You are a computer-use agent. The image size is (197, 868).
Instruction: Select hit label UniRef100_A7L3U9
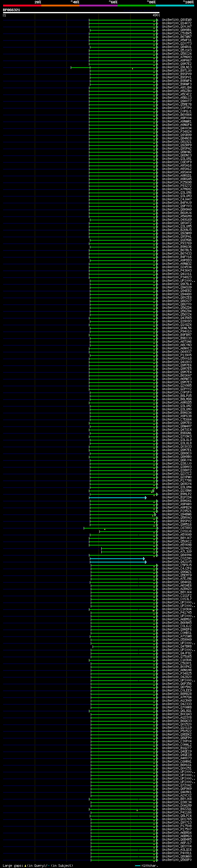[177, 551]
